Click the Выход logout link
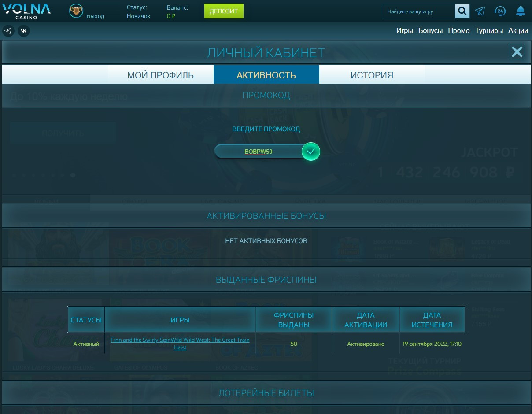This screenshot has width=532, height=414. tap(96, 16)
